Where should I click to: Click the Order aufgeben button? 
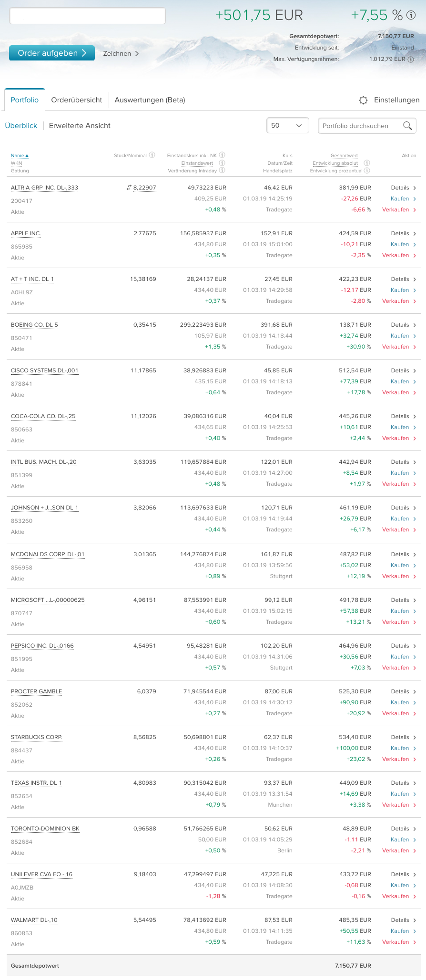click(52, 53)
